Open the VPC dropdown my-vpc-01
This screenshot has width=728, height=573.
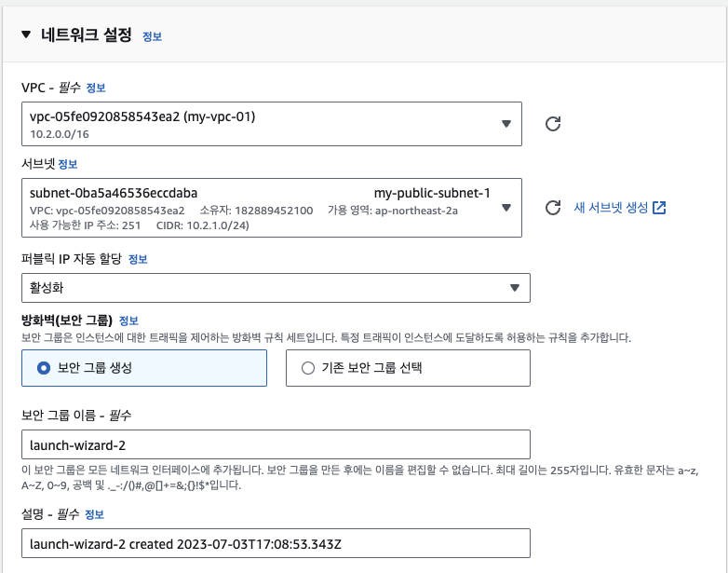(x=272, y=124)
